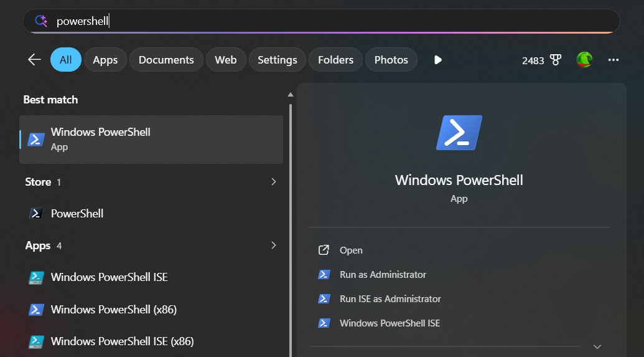Click the search magnifier icon in search box
Screen dimensions: 644x357
coord(41,21)
